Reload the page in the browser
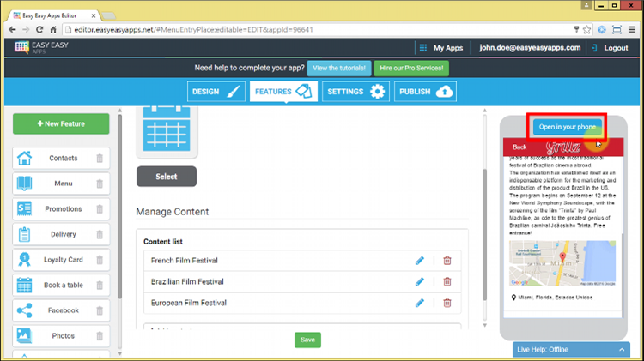The image size is (644, 361). pos(39,29)
